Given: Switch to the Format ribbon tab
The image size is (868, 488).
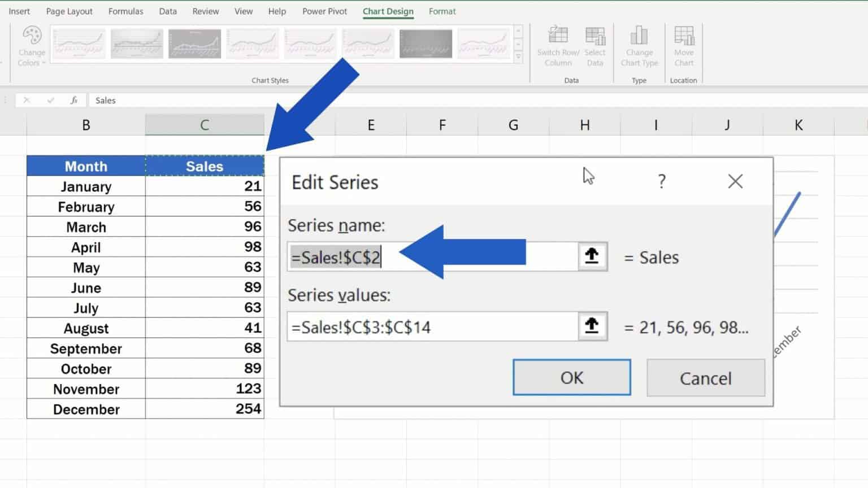Looking at the screenshot, I should (x=442, y=11).
